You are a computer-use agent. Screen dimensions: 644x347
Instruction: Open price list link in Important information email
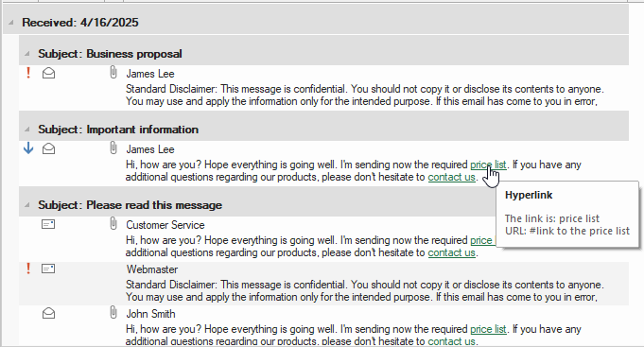coord(488,165)
